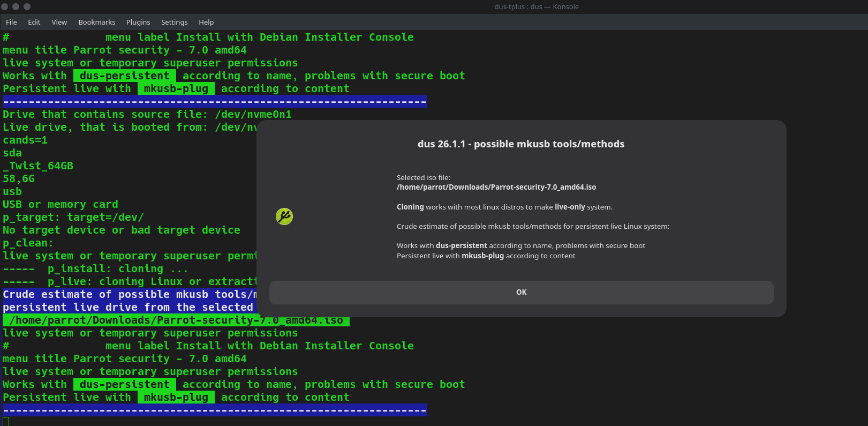Click the Konsole window title bar text

[537, 6]
